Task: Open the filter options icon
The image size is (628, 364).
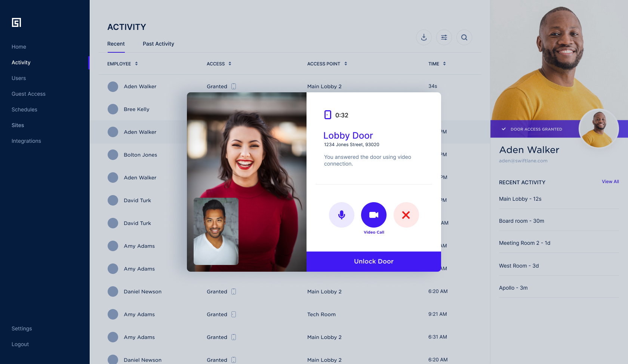Action: [444, 37]
